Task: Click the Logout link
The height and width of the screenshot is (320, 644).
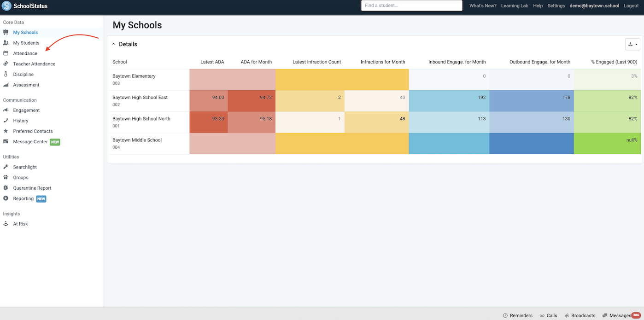Action: click(x=631, y=6)
